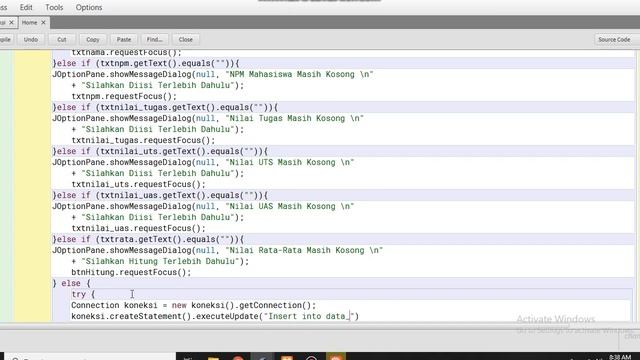Click the txtnilai_tugas.getText() else-if line
The image size is (640, 360).
(x=165, y=107)
